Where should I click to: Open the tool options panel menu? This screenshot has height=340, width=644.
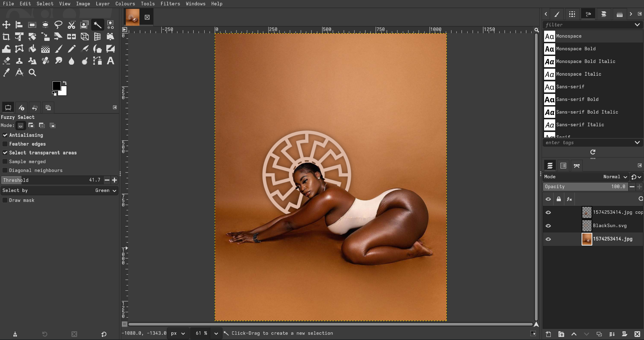[x=115, y=107]
